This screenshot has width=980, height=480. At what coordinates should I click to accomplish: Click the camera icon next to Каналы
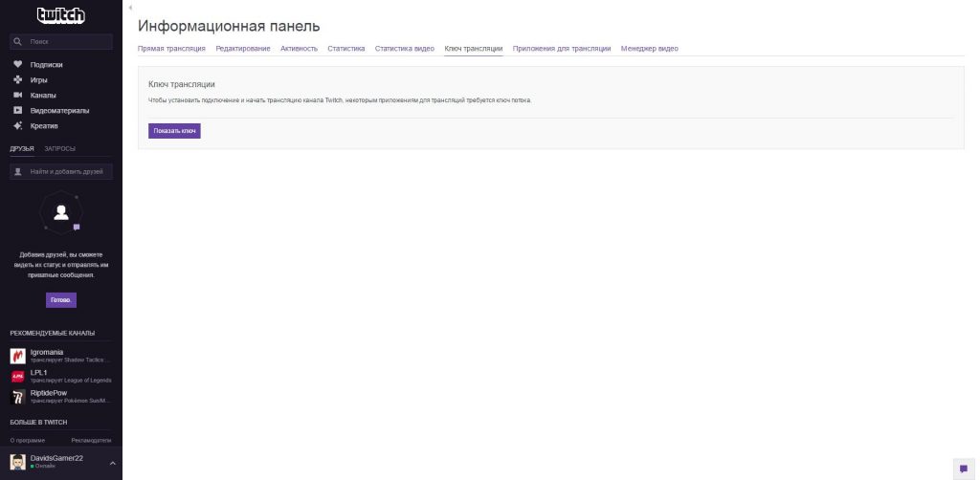[x=17, y=95]
